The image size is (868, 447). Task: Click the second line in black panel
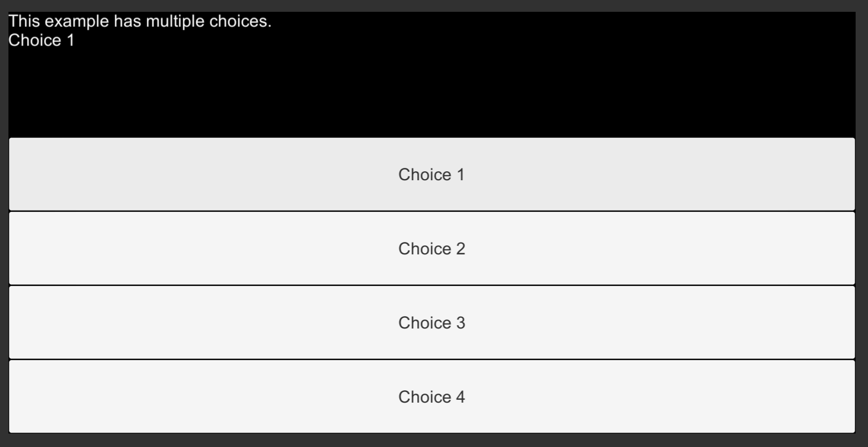(x=41, y=40)
